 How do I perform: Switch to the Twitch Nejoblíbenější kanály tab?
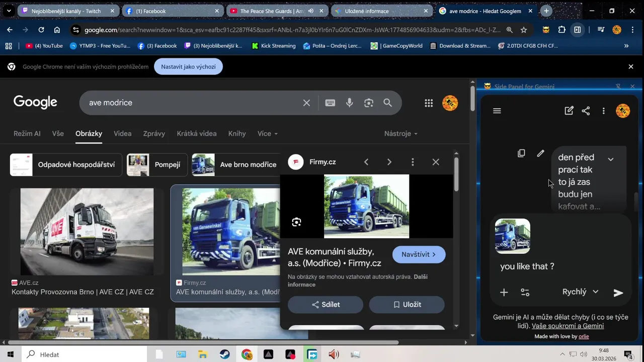(67, 11)
